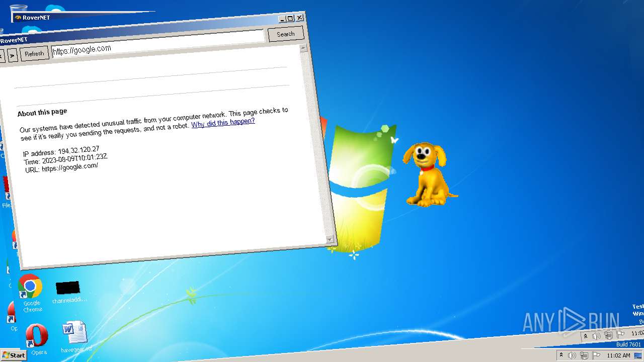This screenshot has width=644, height=362.
Task: Click the 'About this page' heading
Action: (x=42, y=112)
